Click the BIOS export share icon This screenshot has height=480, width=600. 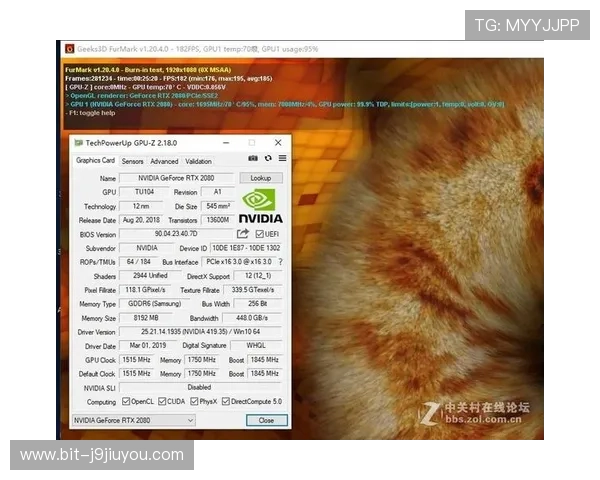[243, 234]
